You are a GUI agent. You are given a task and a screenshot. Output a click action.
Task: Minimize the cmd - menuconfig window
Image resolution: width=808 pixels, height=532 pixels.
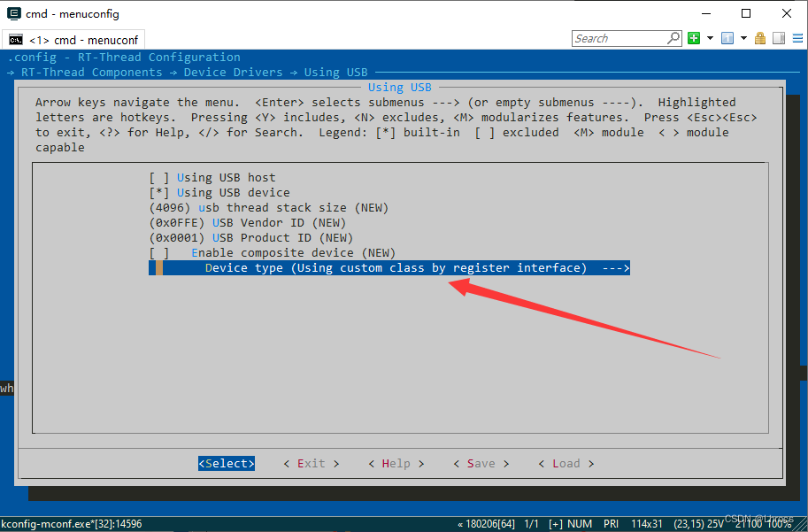pos(706,13)
